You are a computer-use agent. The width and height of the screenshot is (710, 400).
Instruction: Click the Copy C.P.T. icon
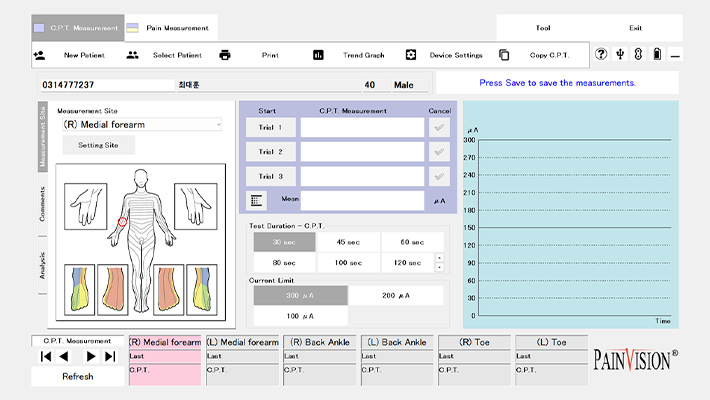504,55
